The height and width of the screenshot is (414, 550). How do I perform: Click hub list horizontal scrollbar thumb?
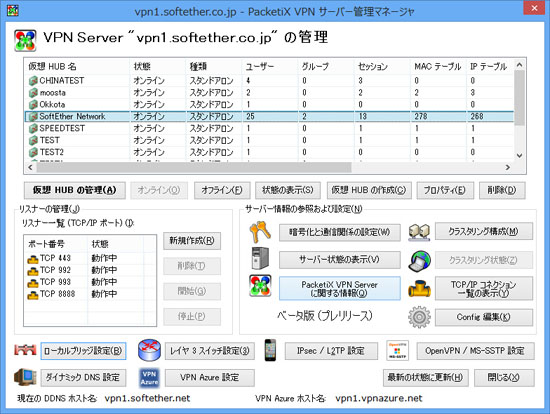(x=194, y=167)
